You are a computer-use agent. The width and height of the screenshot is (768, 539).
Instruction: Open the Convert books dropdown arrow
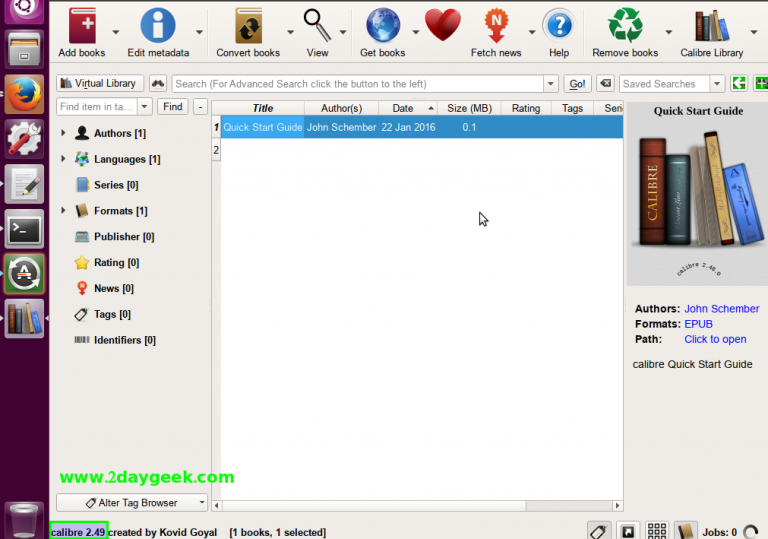[x=290, y=32]
